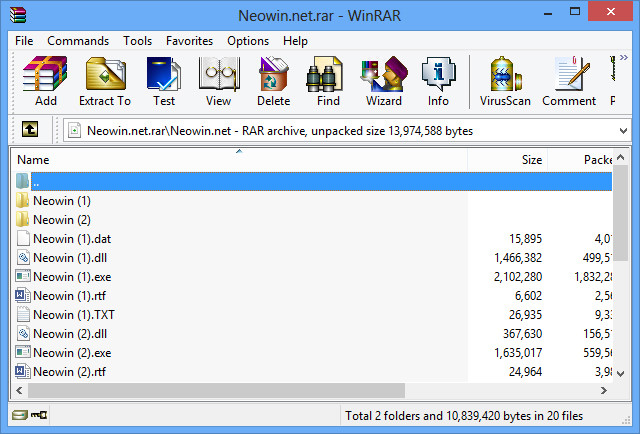
Task: Click the Neowin (1).dll file icon
Action: coord(23,258)
